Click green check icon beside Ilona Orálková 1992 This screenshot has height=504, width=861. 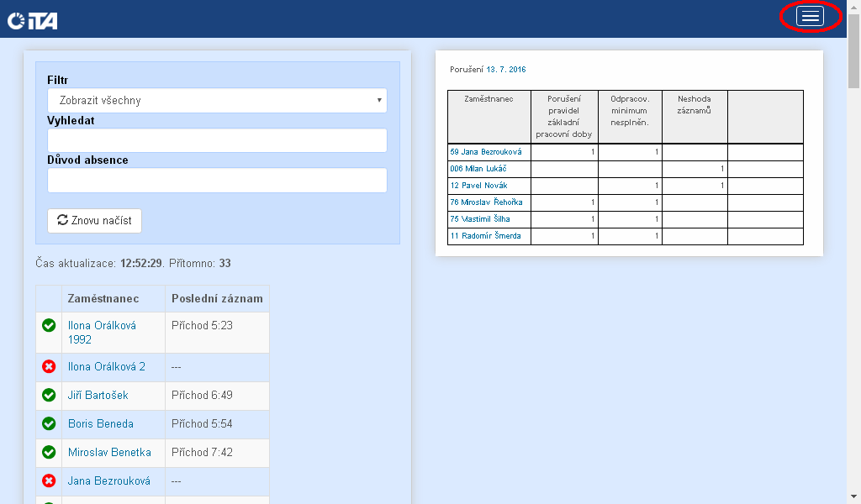tap(49, 325)
